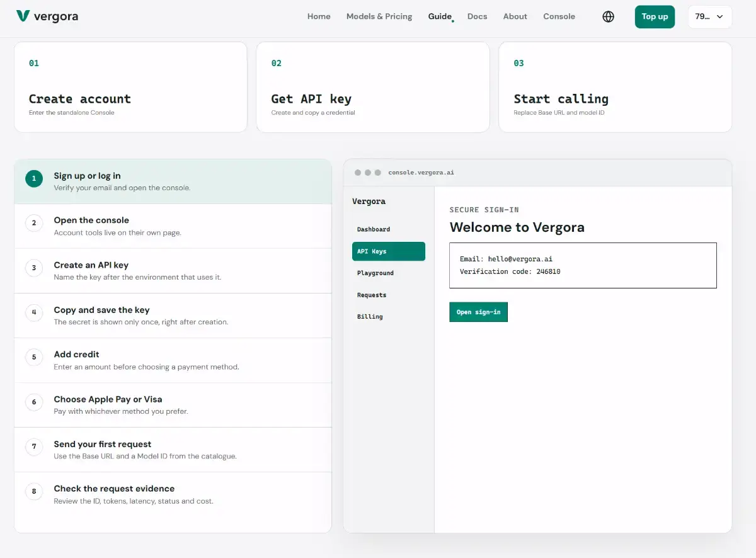Click the Open sign-in button
This screenshot has height=558, width=756.
(478, 312)
